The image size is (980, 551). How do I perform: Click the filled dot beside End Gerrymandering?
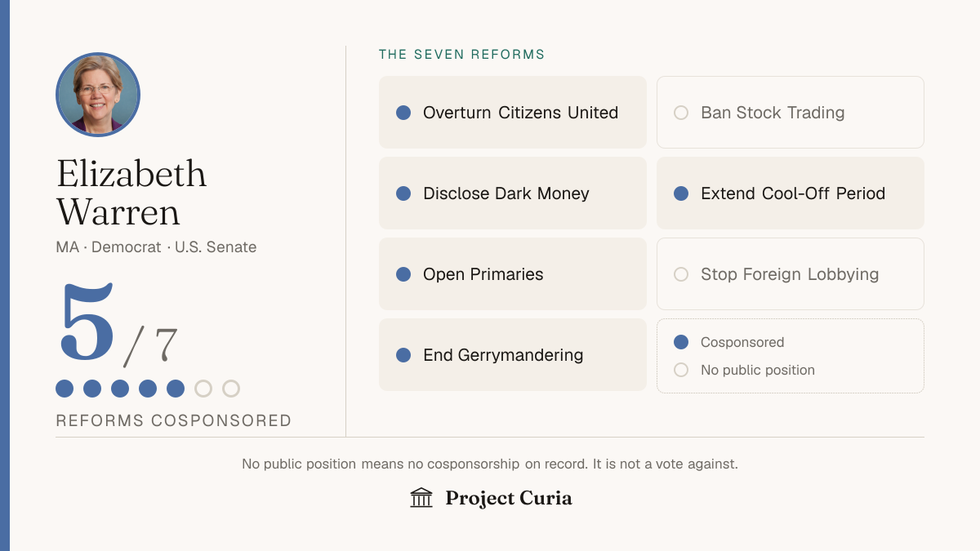tap(403, 355)
